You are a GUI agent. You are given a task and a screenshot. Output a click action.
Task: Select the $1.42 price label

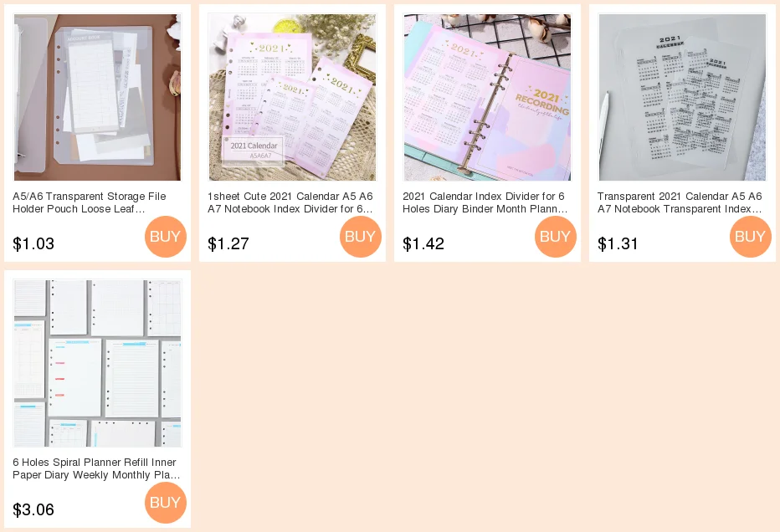point(423,243)
